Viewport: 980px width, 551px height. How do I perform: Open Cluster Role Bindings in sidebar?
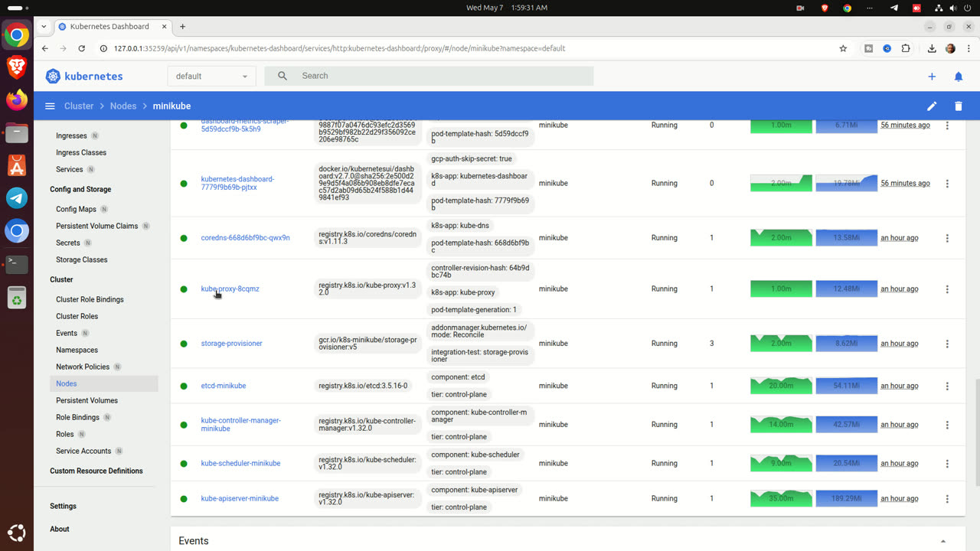click(x=90, y=299)
